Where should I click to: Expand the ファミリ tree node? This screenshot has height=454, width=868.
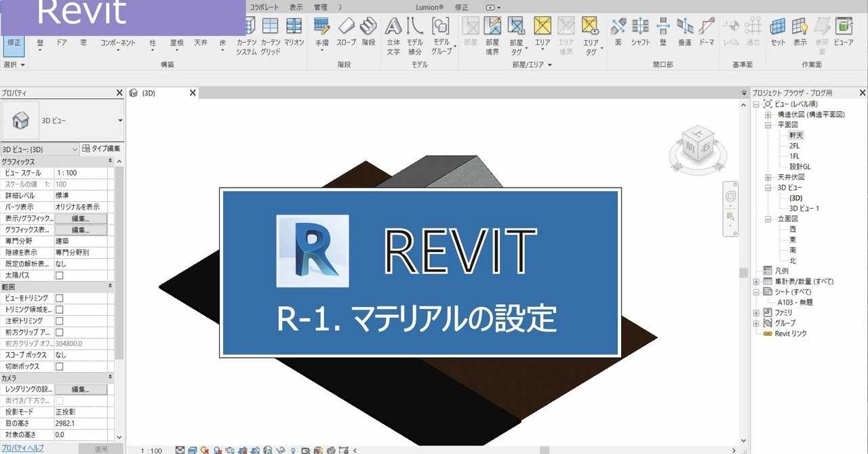point(757,313)
